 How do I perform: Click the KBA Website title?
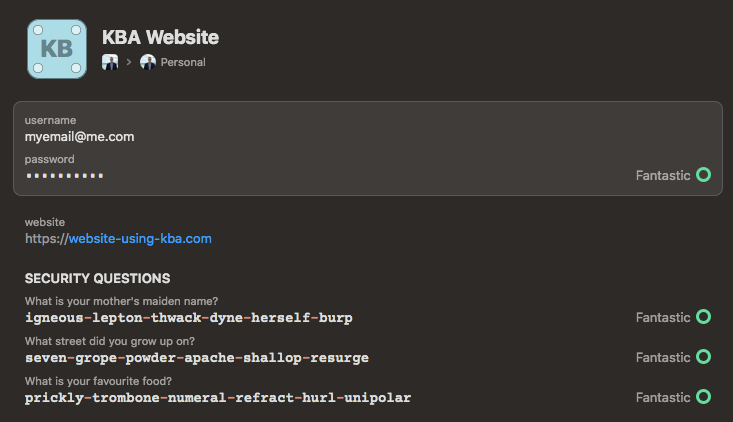point(160,37)
